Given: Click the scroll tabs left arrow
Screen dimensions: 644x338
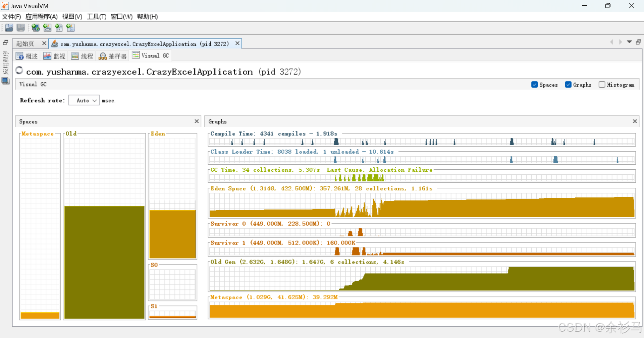Looking at the screenshot, I should tap(611, 42).
